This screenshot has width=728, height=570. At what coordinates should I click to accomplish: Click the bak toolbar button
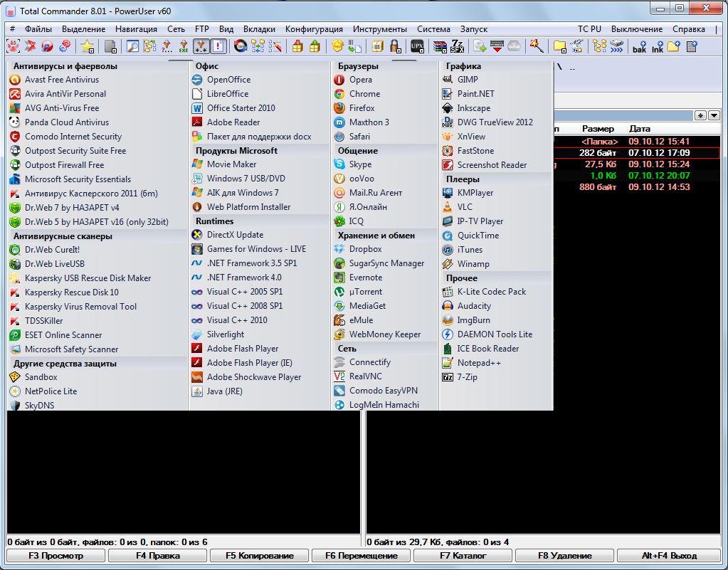(638, 46)
